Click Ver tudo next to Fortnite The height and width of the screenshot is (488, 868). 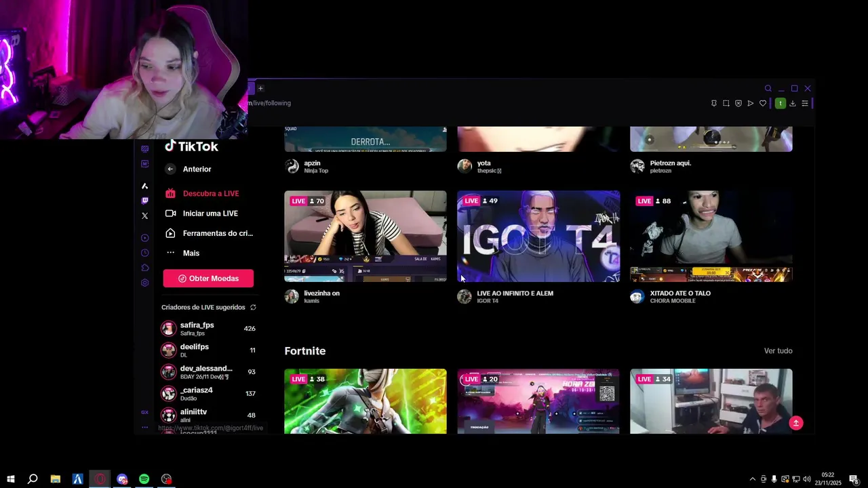coord(778,350)
